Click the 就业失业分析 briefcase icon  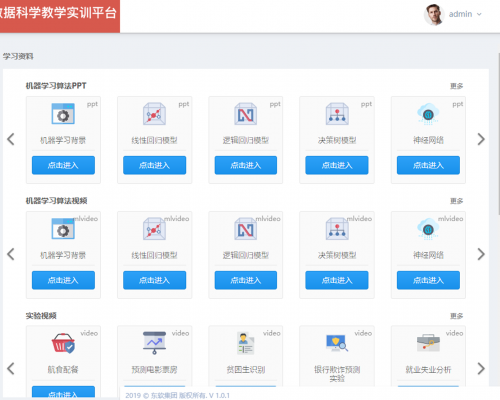[428, 343]
